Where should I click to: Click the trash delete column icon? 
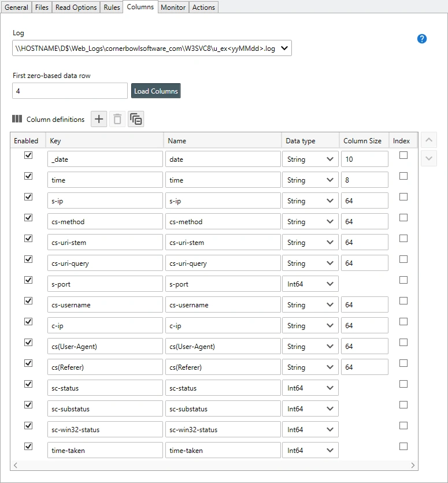point(117,119)
